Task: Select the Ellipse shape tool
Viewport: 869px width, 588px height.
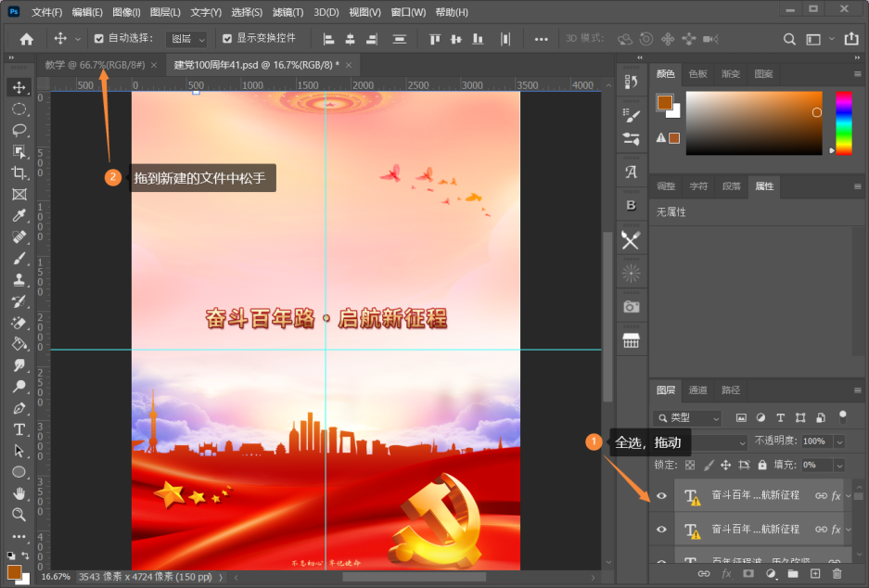Action: click(19, 472)
